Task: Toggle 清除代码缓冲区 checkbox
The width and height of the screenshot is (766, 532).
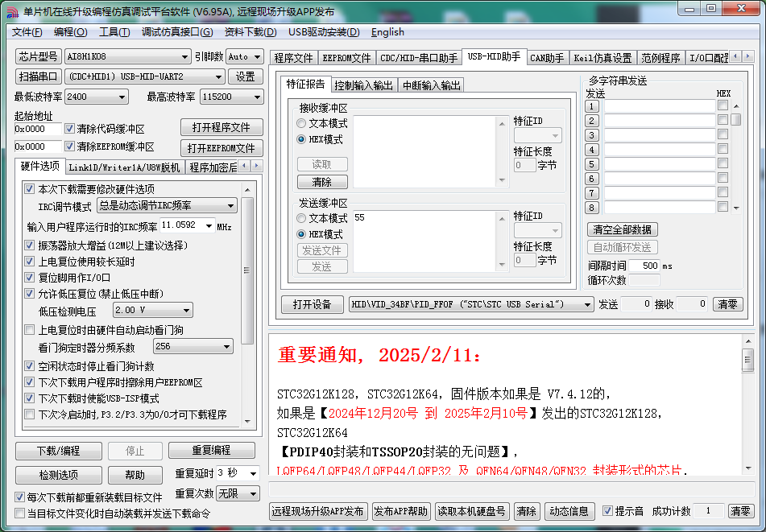Action: tap(69, 129)
